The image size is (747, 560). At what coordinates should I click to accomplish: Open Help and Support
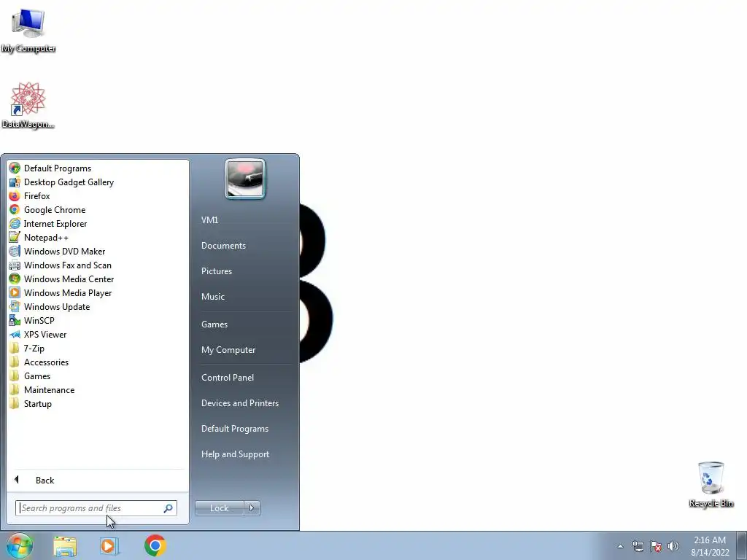pos(235,454)
